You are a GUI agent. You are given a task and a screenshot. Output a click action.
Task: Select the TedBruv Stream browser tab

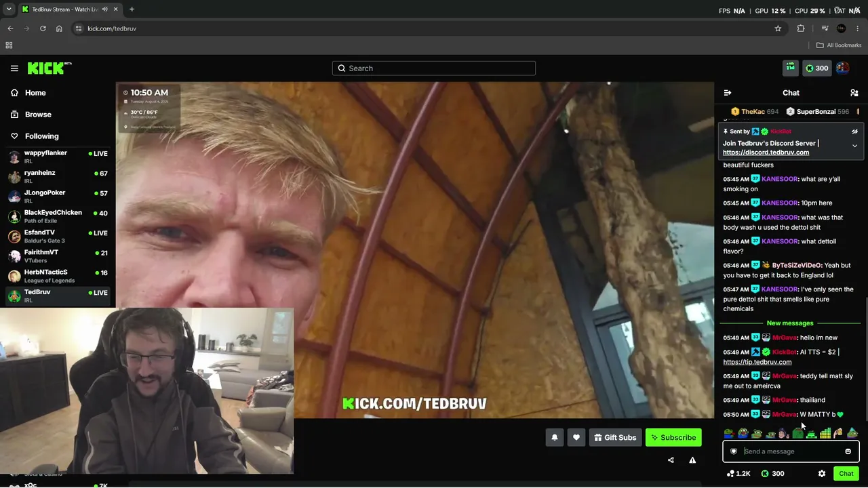point(69,9)
